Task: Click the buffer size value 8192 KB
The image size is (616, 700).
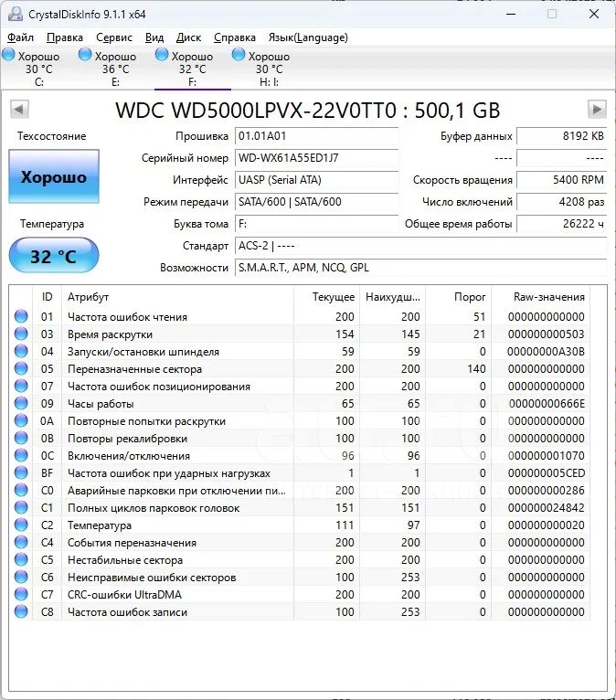Action: point(561,136)
